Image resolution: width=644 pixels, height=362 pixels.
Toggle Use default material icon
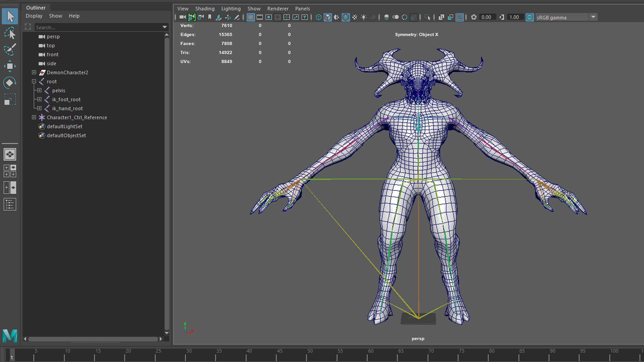(x=336, y=17)
